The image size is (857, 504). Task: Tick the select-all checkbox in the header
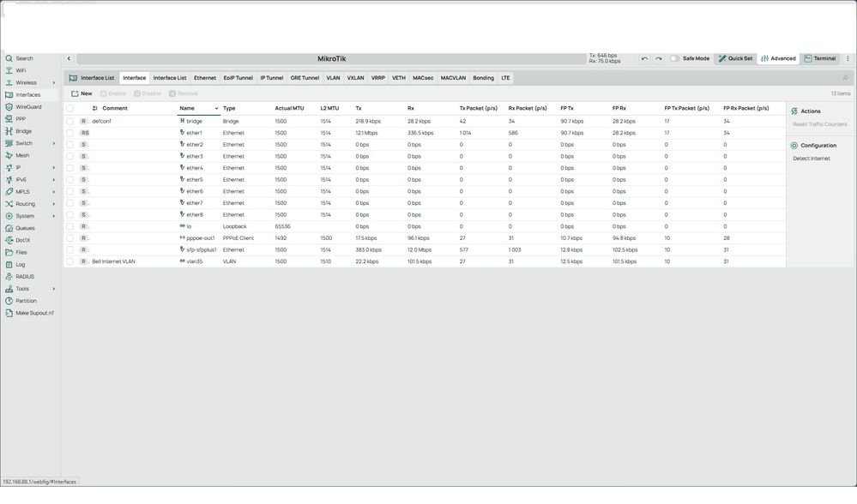70,109
